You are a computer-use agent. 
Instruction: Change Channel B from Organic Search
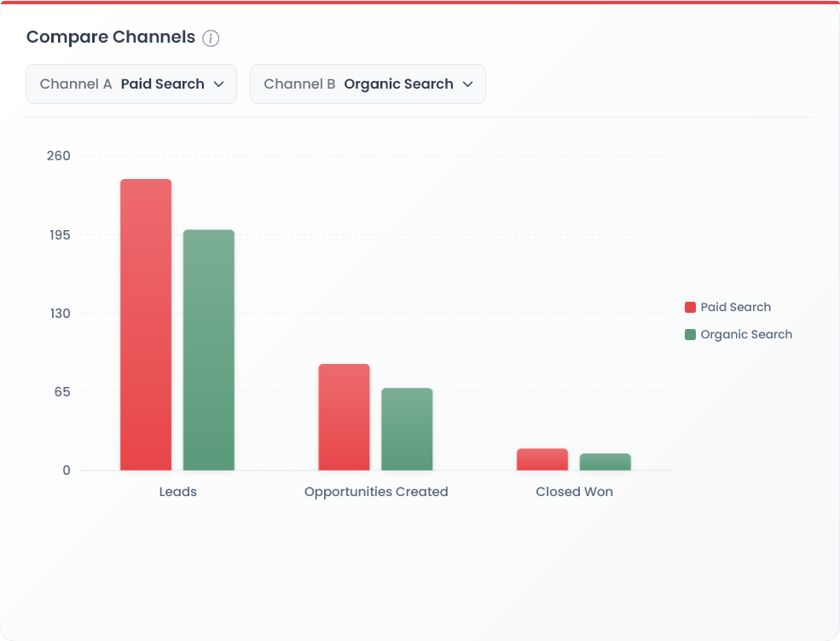(368, 84)
